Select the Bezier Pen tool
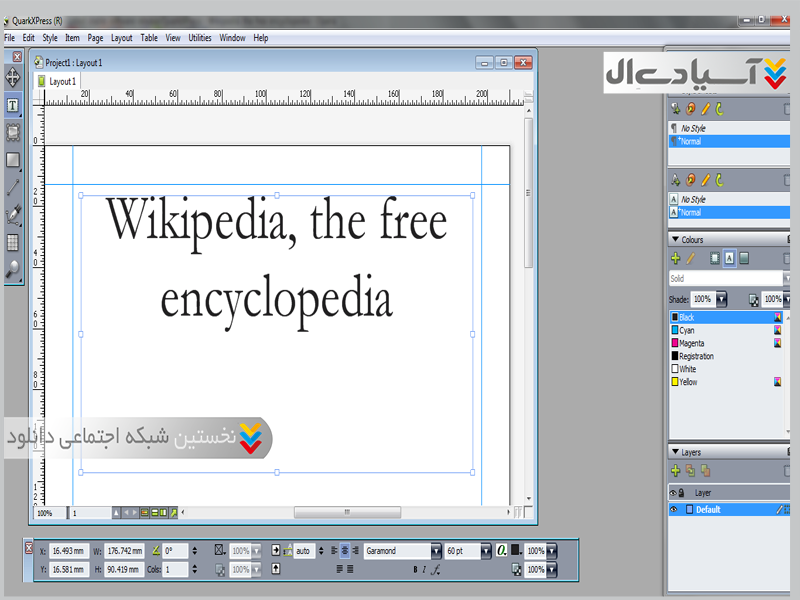This screenshot has width=800, height=600. [x=13, y=214]
